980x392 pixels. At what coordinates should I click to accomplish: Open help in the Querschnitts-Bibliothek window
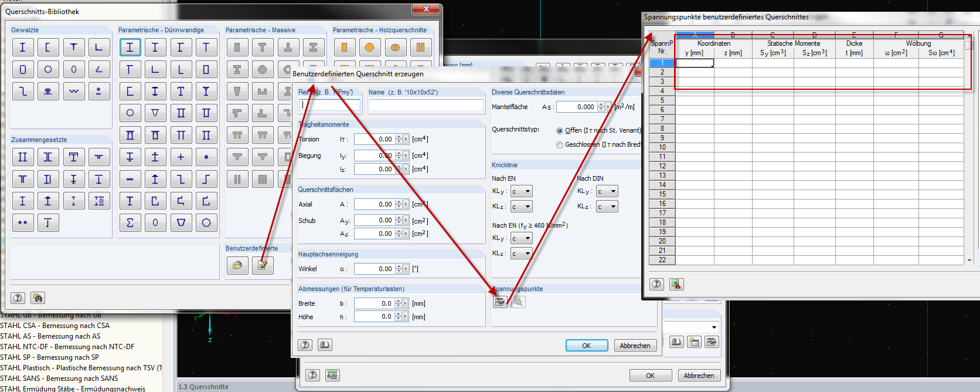coord(18,298)
